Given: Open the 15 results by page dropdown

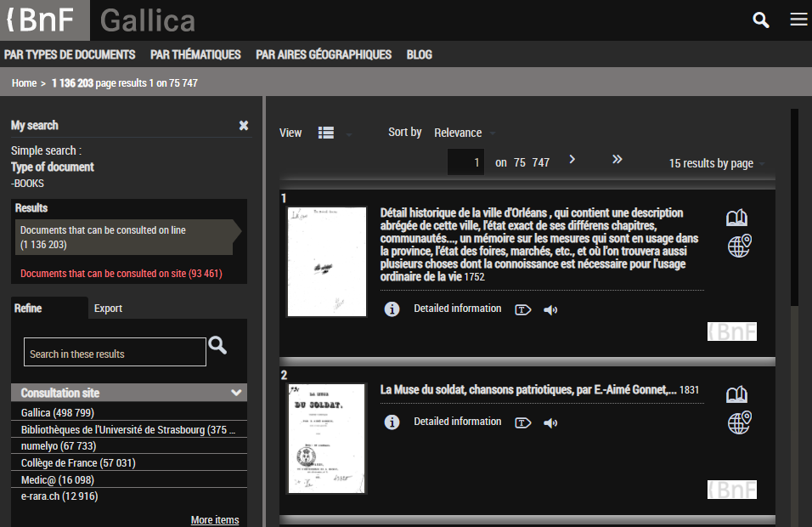Looking at the screenshot, I should coord(717,163).
